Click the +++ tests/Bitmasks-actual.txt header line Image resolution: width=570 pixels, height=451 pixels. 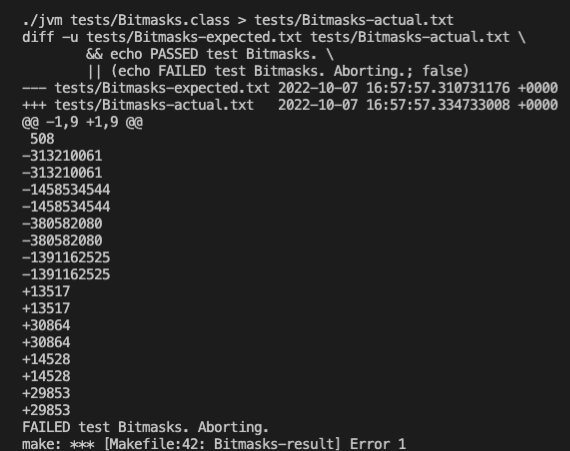(x=290, y=105)
